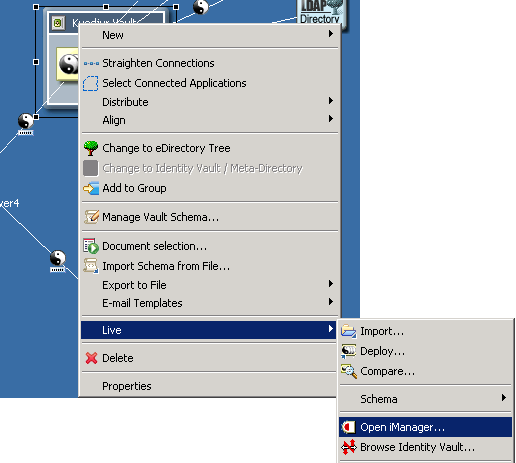The image size is (516, 463).
Task: Choose Select Connected Applications
Action: pyautogui.click(x=209, y=83)
